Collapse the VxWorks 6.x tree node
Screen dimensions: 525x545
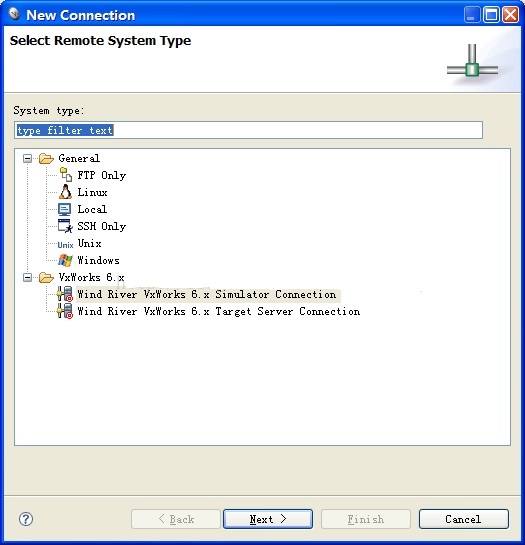pyautogui.click(x=27, y=277)
